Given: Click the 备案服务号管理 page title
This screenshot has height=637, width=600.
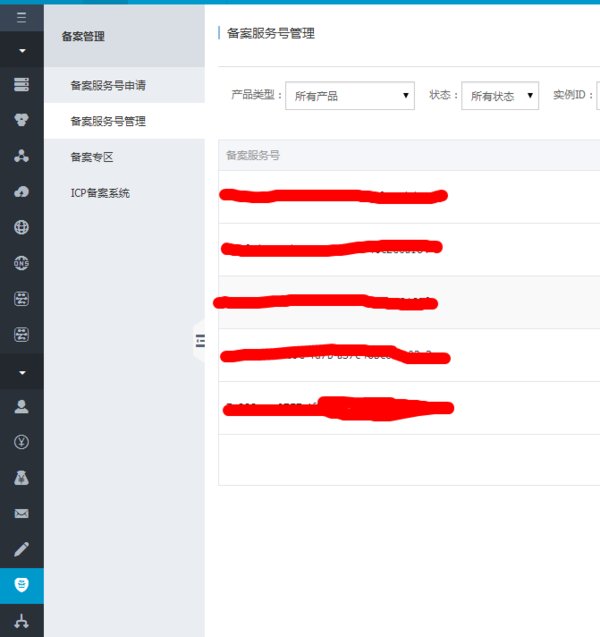Looking at the screenshot, I should point(271,33).
